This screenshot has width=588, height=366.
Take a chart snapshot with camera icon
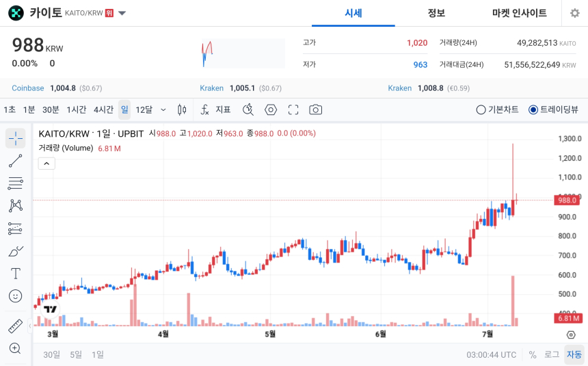tap(315, 109)
